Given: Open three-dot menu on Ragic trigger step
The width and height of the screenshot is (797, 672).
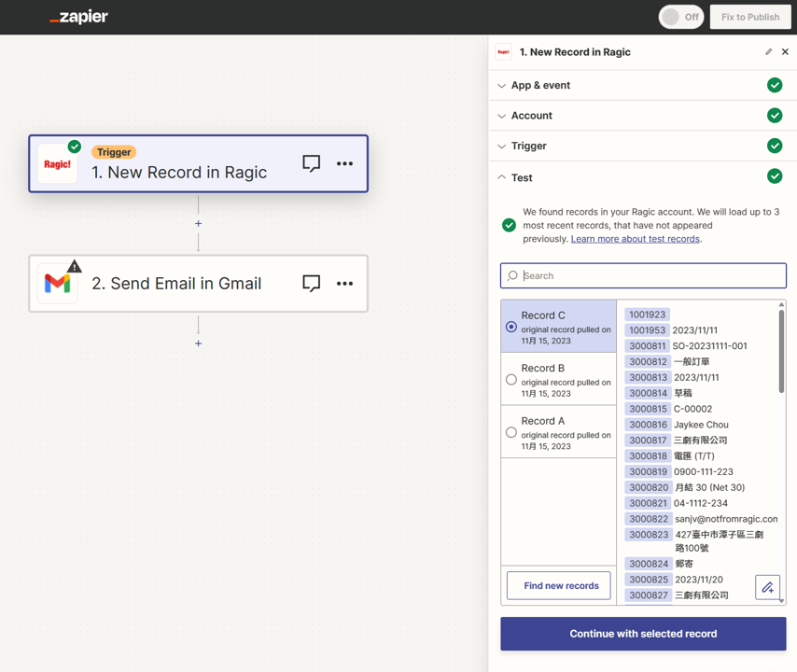Looking at the screenshot, I should point(344,163).
